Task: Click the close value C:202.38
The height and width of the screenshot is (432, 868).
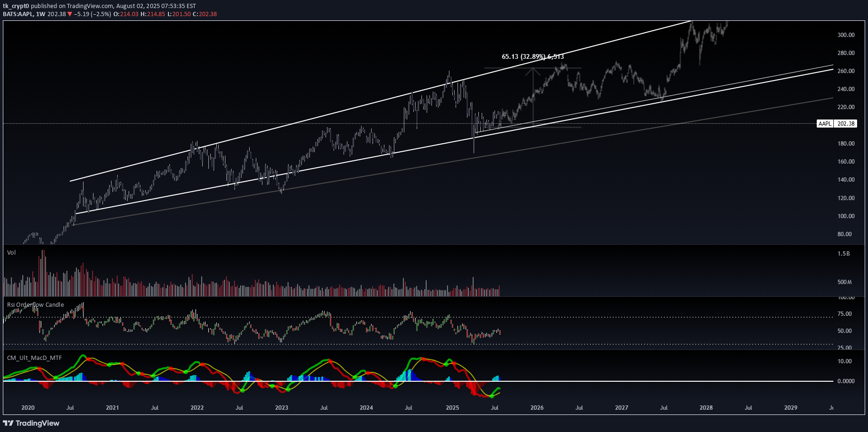Action: (205, 14)
